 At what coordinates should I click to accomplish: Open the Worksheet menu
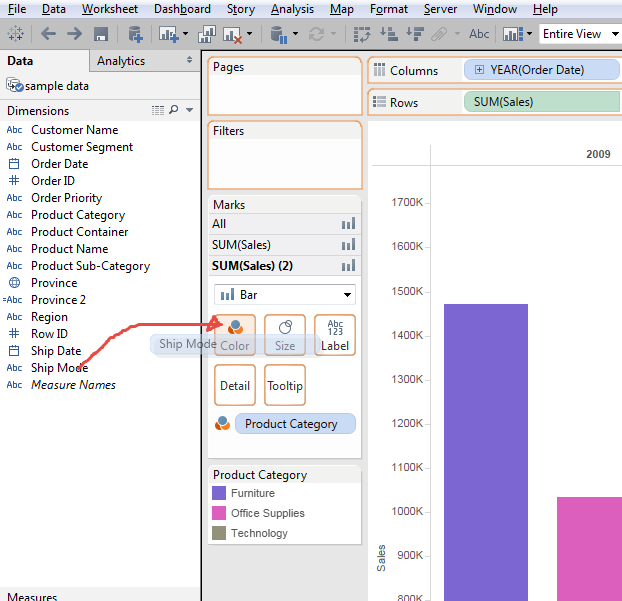point(110,9)
